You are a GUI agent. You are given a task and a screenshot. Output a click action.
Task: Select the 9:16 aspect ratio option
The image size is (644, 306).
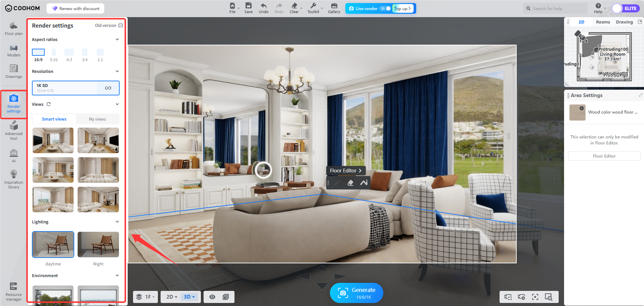54,55
